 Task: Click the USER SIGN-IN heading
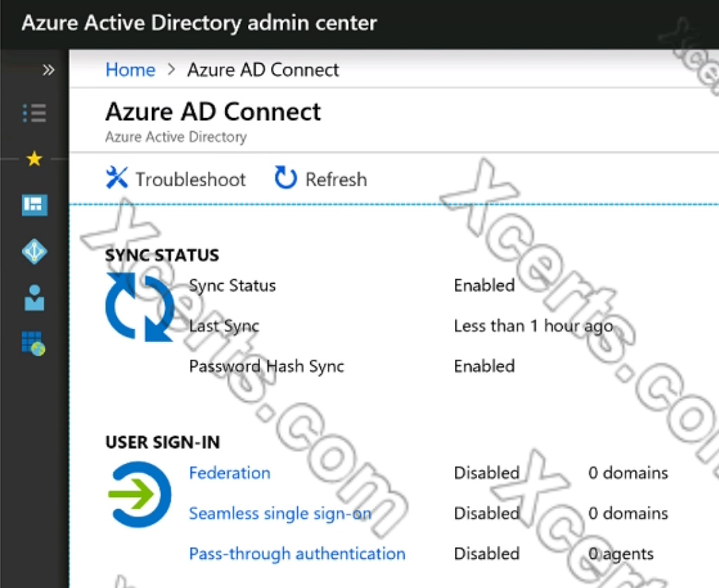click(x=163, y=442)
